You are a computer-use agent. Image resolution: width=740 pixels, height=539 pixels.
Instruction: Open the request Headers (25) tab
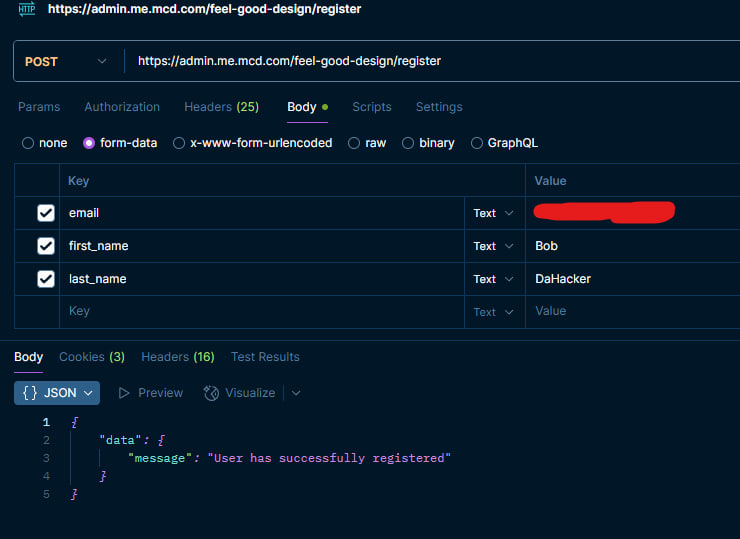tap(221, 107)
